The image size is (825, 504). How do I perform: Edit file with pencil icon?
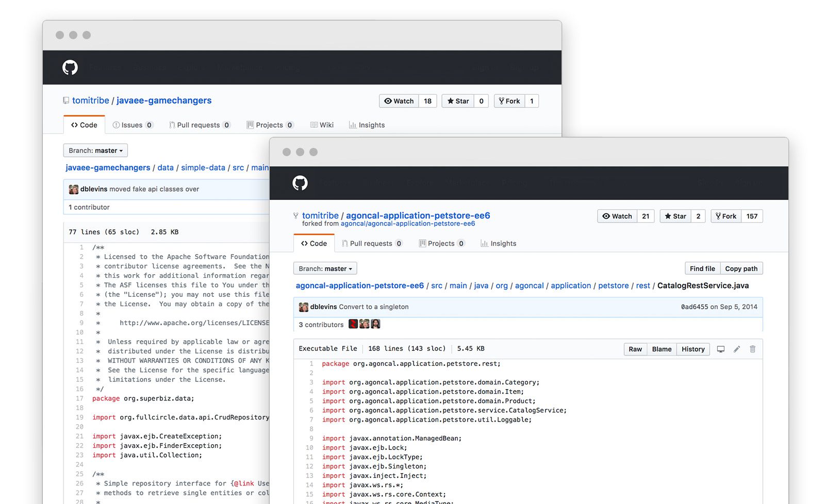(737, 349)
